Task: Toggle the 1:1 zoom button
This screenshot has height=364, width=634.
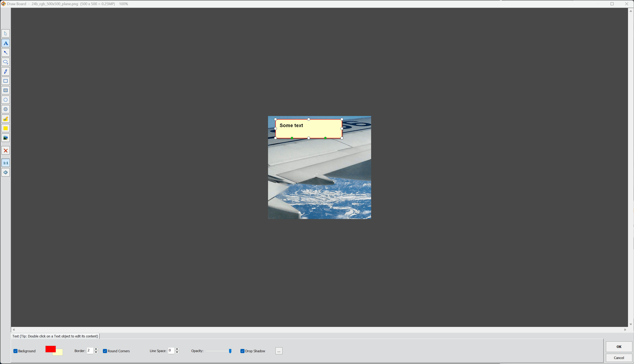Action: tap(6, 163)
